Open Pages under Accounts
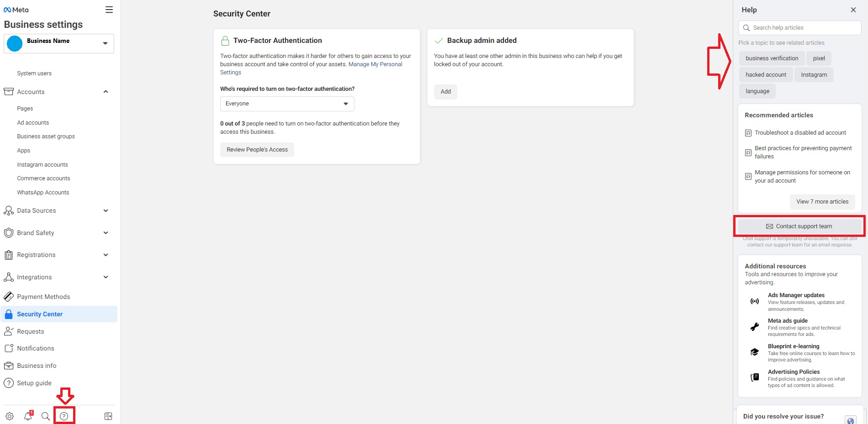The image size is (868, 424). (25, 109)
